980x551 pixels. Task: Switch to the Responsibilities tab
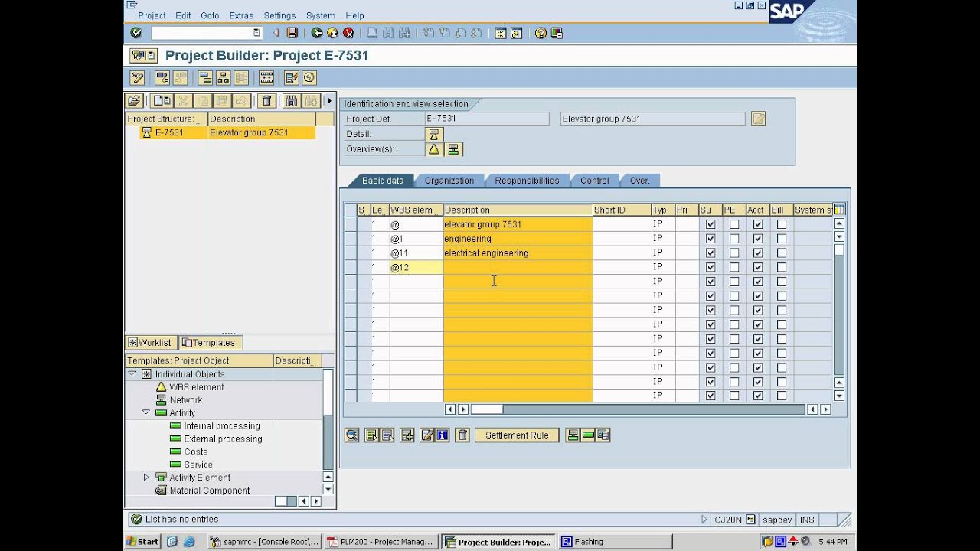click(x=527, y=181)
